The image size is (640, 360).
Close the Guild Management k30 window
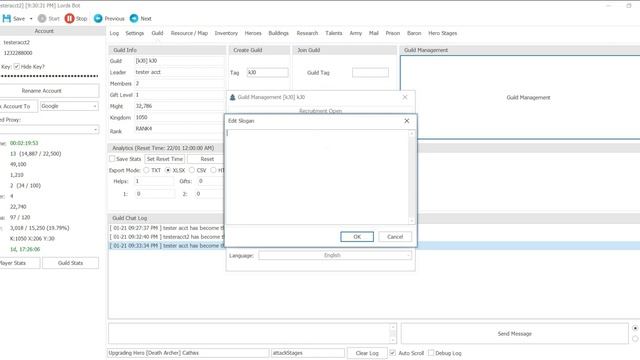click(x=405, y=97)
